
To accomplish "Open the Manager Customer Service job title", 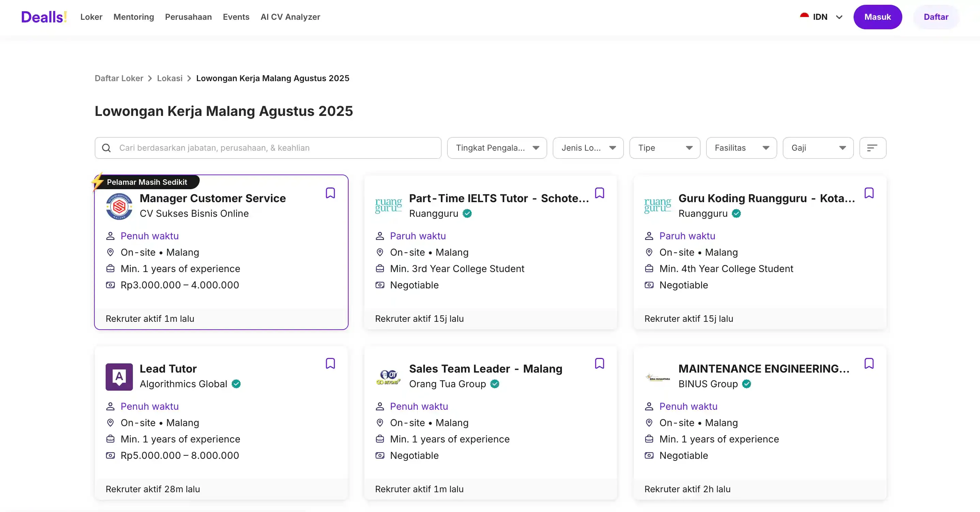I will click(213, 198).
